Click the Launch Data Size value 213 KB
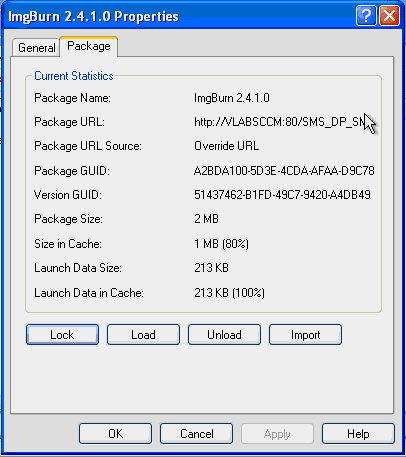 [x=211, y=268]
